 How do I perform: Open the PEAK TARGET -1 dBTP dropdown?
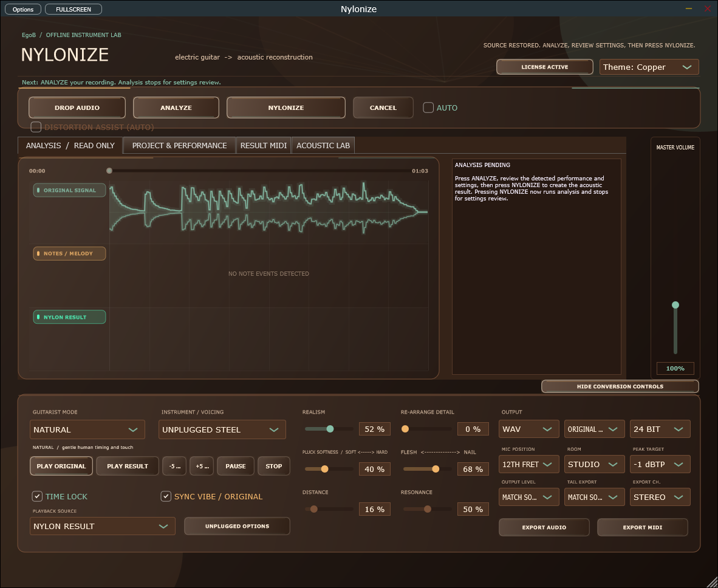pos(660,464)
